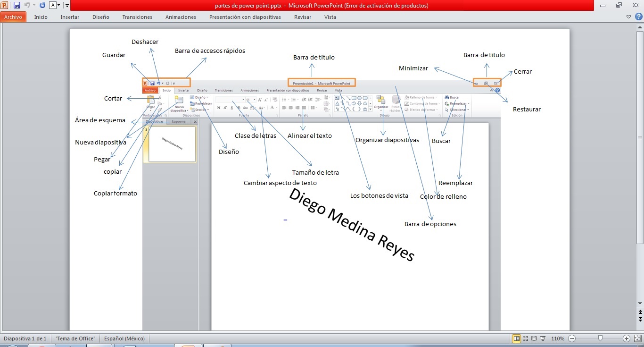Save the presentation using the Save icon

click(x=17, y=5)
